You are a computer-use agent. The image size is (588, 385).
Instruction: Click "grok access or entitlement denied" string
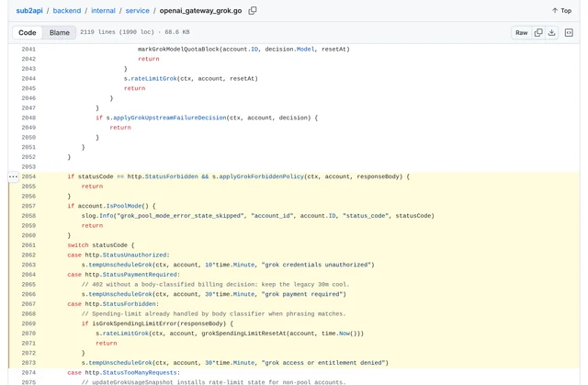324,363
